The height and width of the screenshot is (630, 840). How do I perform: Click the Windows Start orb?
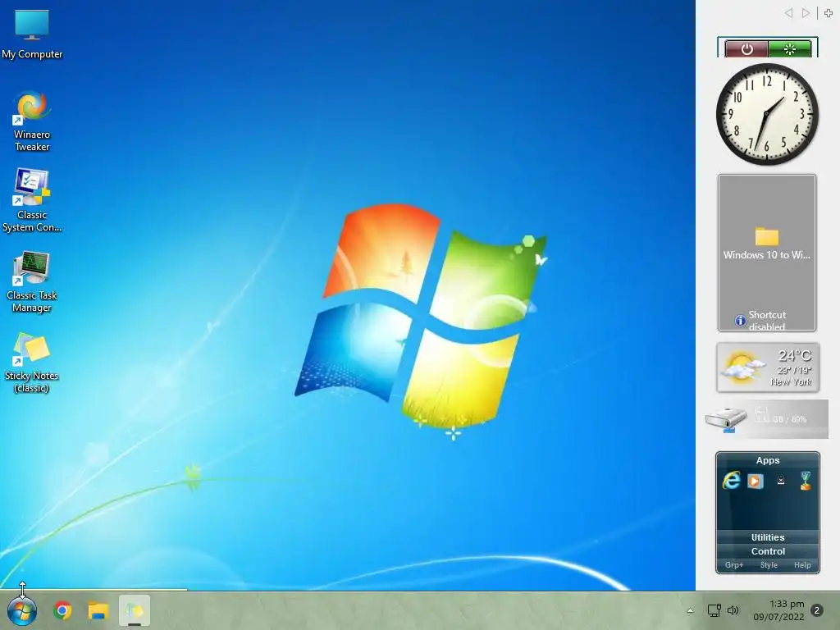[x=22, y=611]
